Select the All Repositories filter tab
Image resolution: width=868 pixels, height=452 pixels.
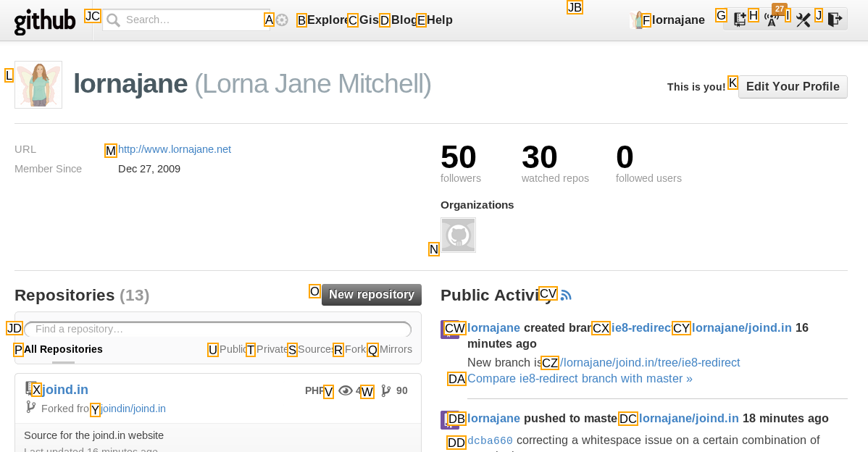coord(63,349)
